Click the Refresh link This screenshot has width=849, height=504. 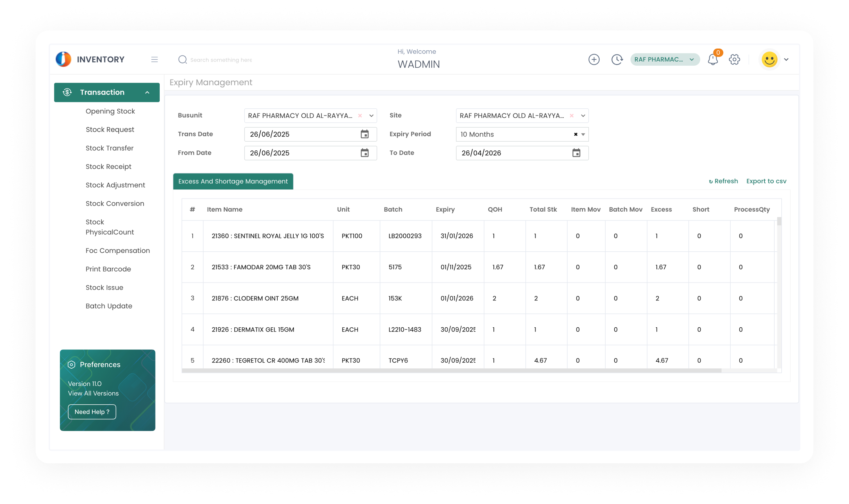[x=723, y=181]
